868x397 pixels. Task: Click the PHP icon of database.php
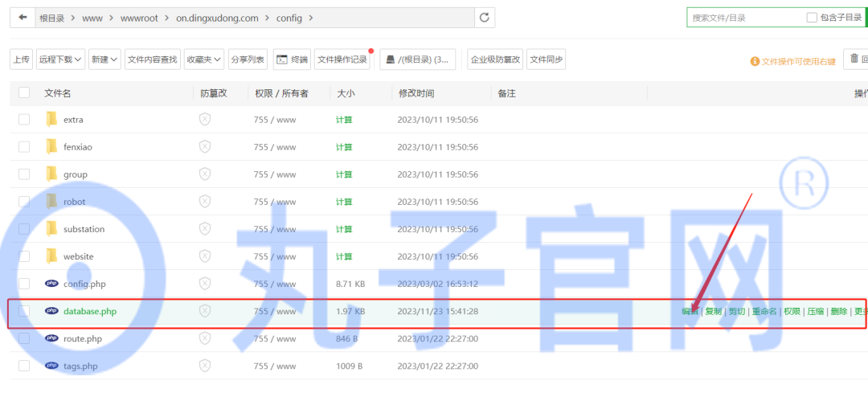pos(51,311)
